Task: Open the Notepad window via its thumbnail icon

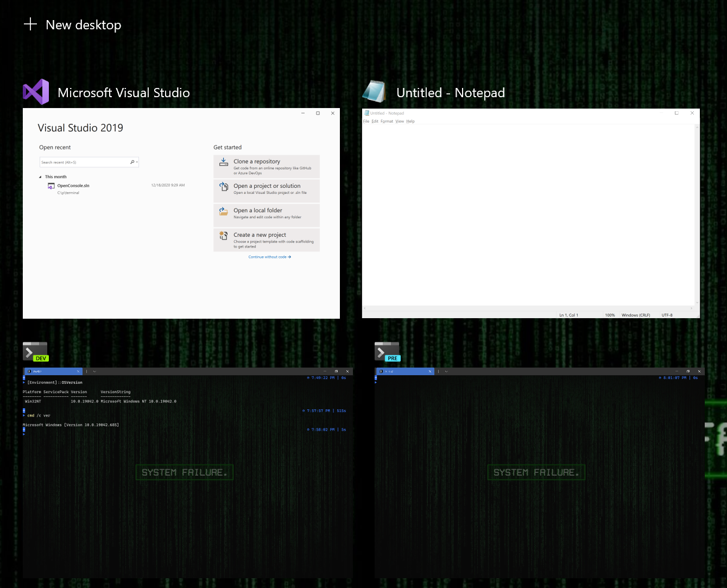Action: [x=374, y=91]
